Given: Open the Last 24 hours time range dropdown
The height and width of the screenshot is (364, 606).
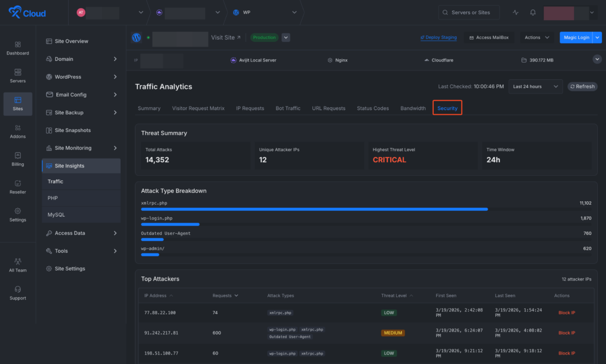Looking at the screenshot, I should 535,86.
